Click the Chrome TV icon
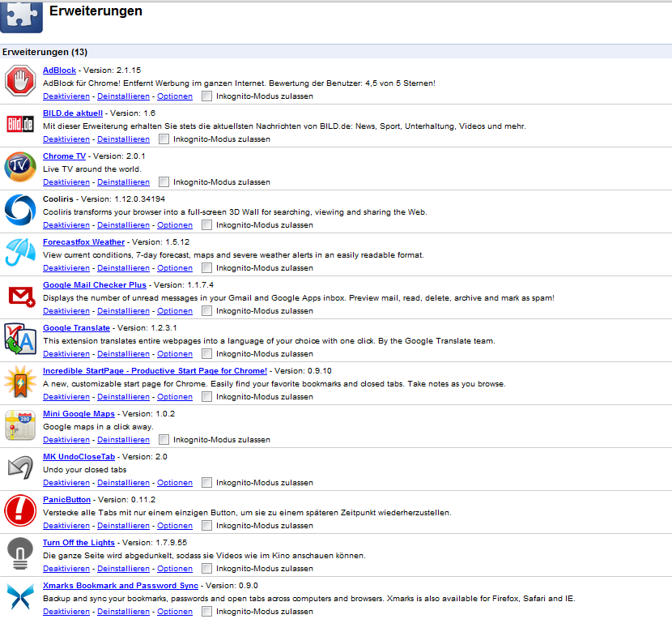This screenshot has height=619, width=672. tap(20, 166)
